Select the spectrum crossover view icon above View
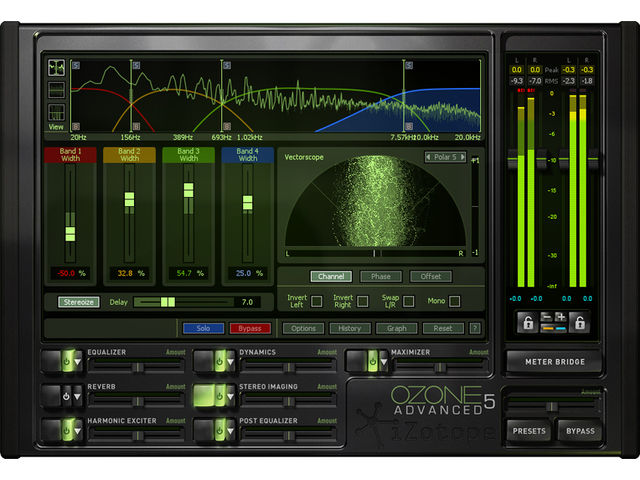640x480 pixels. coord(56,68)
